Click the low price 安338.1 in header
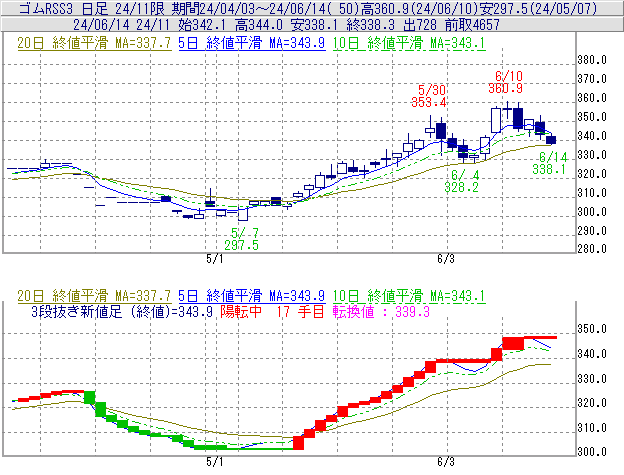Screen dimensions: 624x475 pos(314,25)
